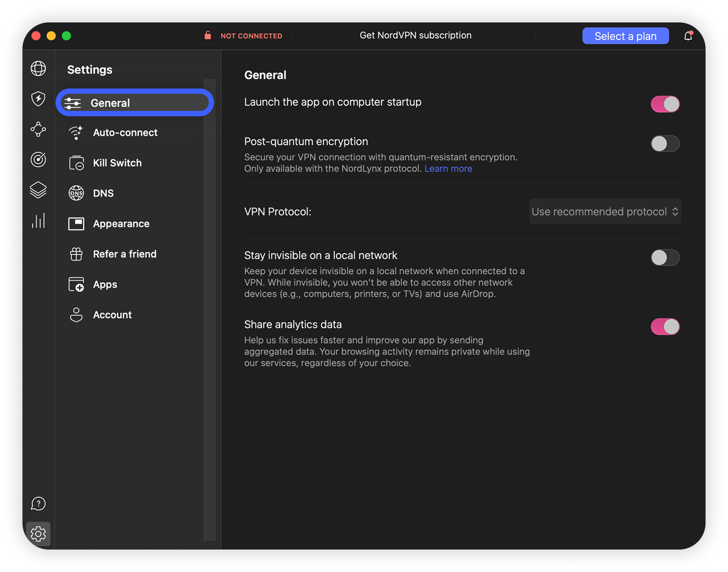Click the radar target icon in sidebar
Viewport: 728px width, 572px height.
point(38,159)
